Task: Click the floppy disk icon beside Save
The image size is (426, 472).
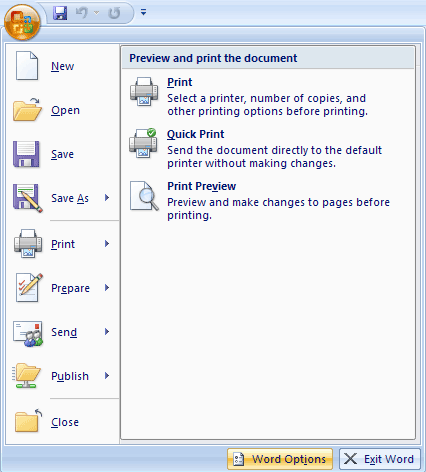Action: pos(26,154)
